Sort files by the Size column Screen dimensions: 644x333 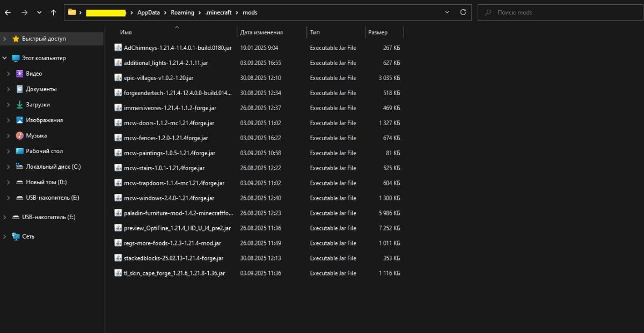(378, 32)
